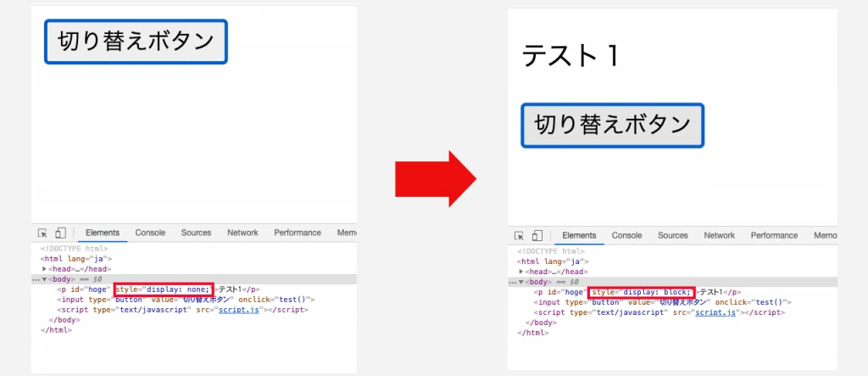Select closing </html> tag in right DevTools
868x376 pixels.
click(533, 333)
